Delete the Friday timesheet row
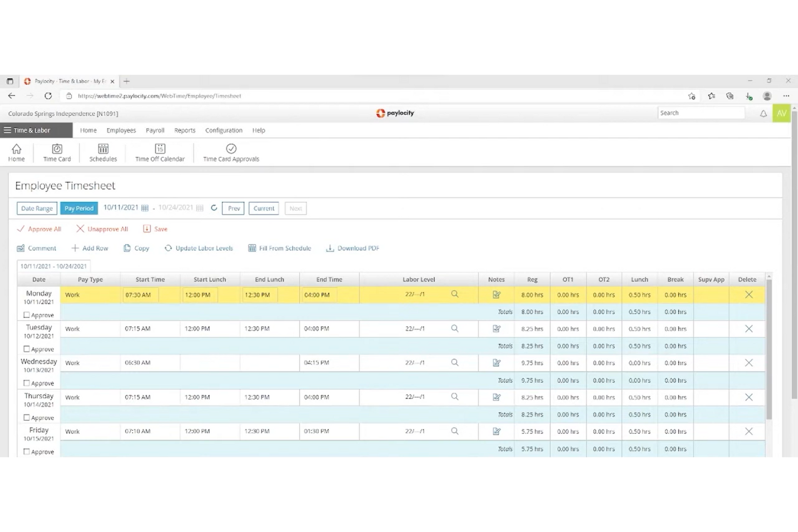 click(x=748, y=431)
